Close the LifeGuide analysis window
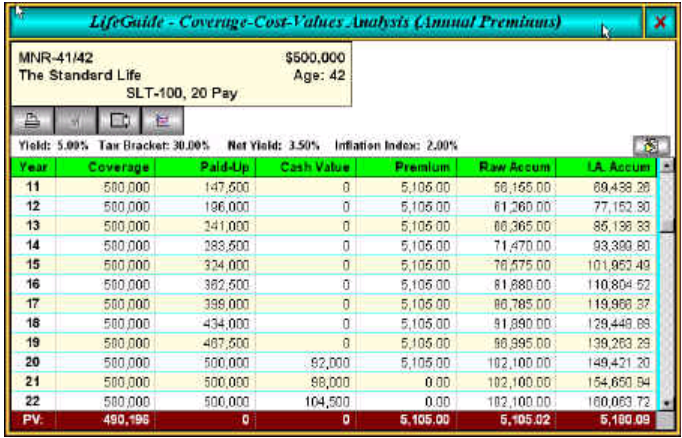 [660, 22]
